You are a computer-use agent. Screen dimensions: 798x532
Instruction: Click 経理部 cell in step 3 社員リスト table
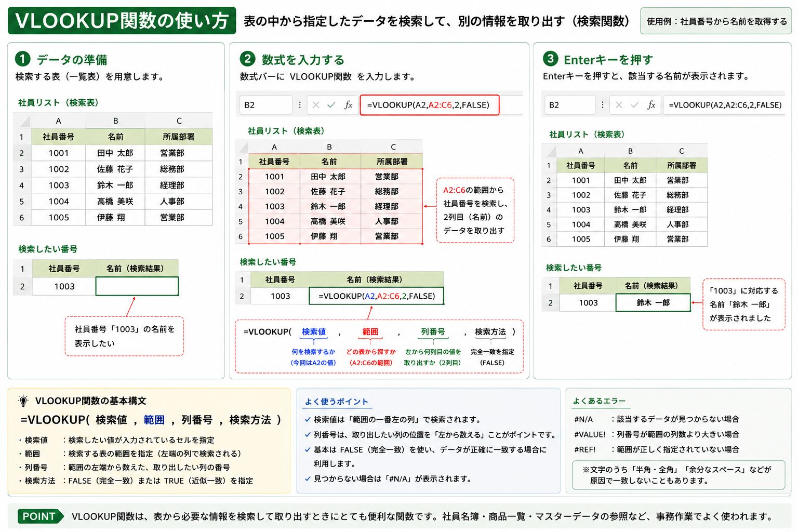[x=682, y=210]
